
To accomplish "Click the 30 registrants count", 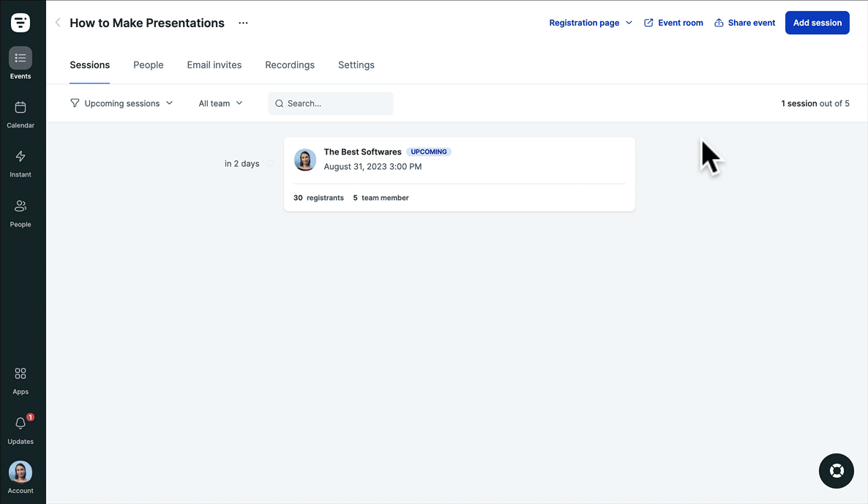I will (318, 198).
